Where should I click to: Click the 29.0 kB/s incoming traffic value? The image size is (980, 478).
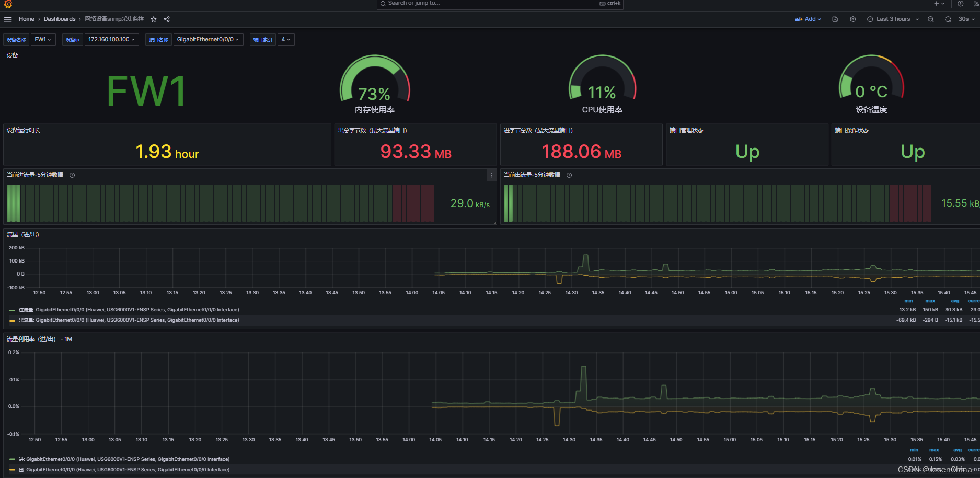point(470,203)
